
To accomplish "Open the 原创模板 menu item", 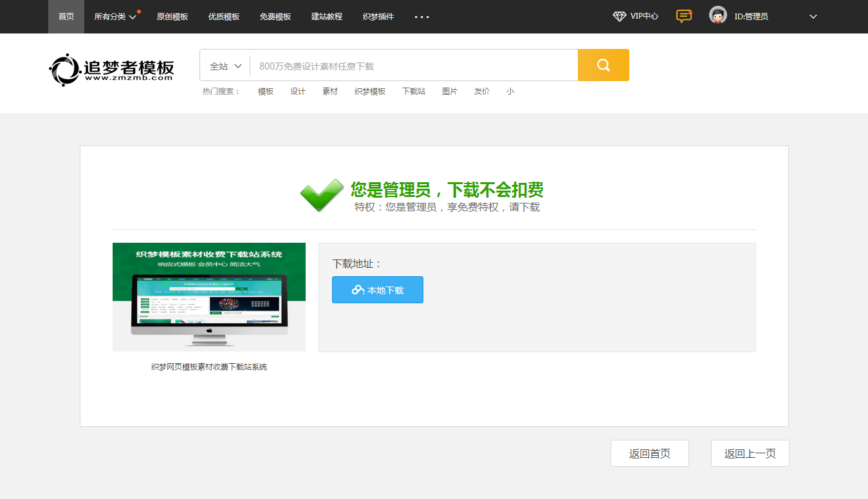I will coord(172,17).
